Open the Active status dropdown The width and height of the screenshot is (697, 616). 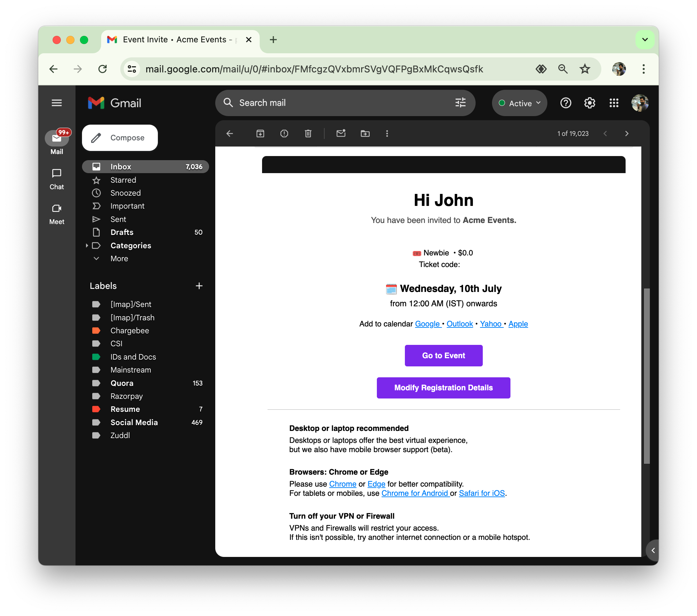click(x=519, y=103)
